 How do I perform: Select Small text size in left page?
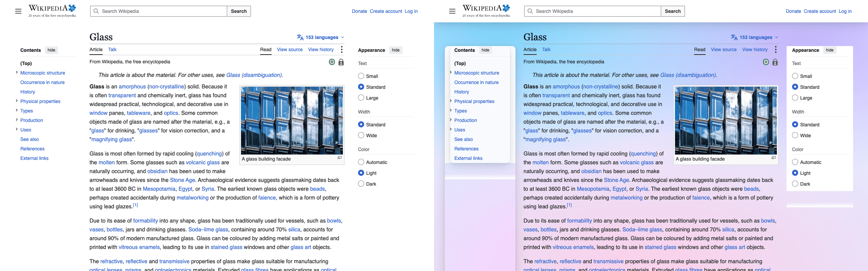point(361,76)
